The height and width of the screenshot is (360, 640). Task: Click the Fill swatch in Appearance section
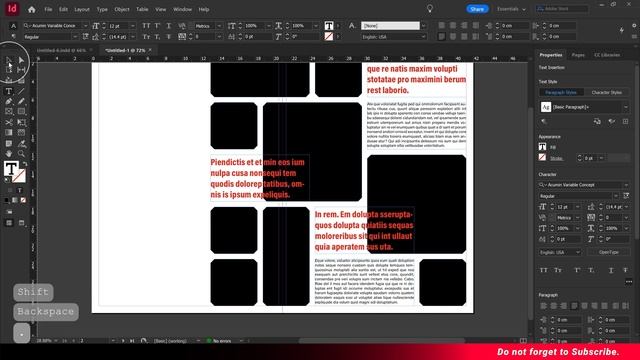(542, 147)
